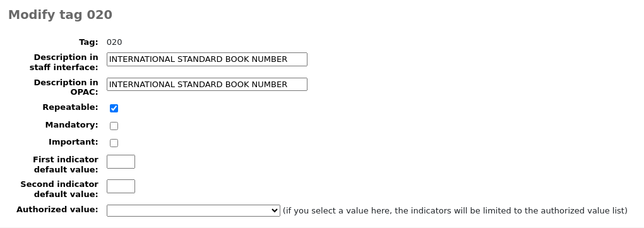
Task: Click the "Second indicator default value:" label
Action: 59,189
